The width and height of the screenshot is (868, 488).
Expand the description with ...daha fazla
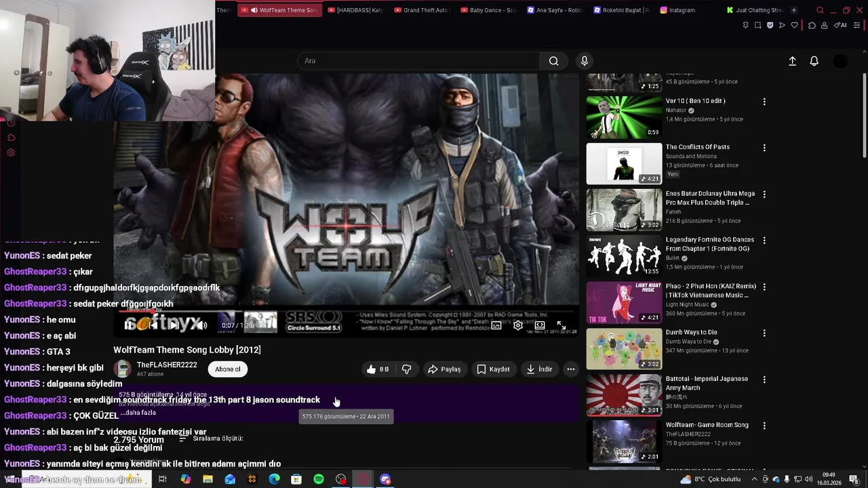tap(140, 413)
